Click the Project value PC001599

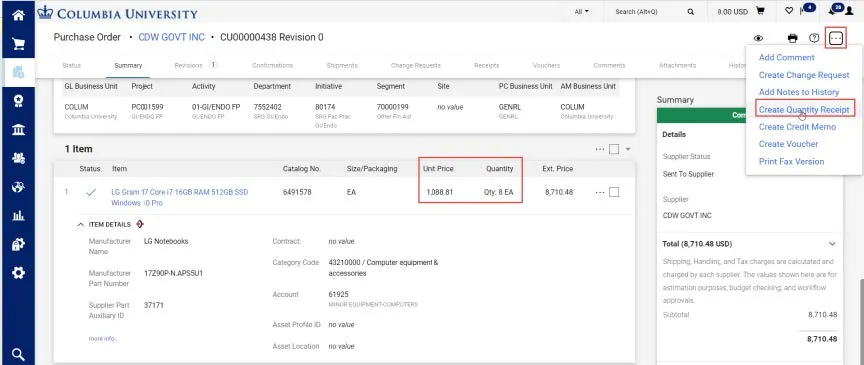147,107
